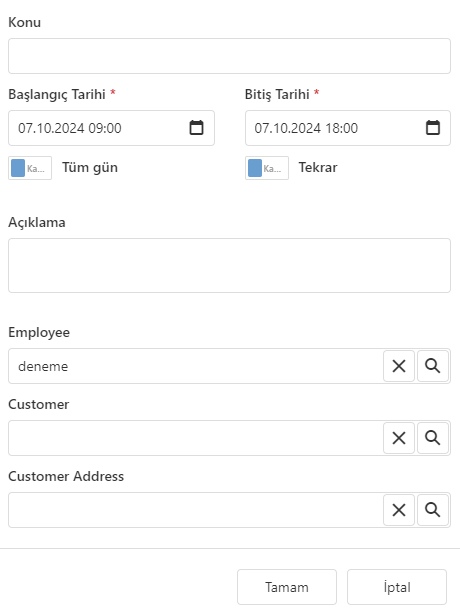
Task: Click the end date value 07.10.2024 18:00
Action: (306, 128)
